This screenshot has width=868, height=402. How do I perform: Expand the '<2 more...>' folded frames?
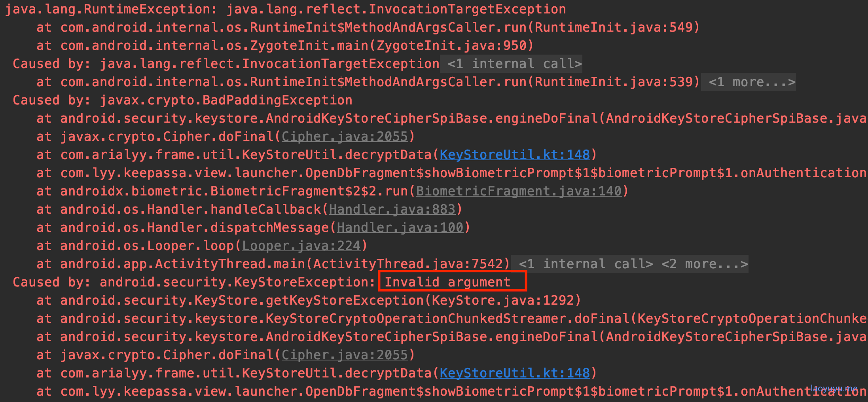click(x=705, y=264)
